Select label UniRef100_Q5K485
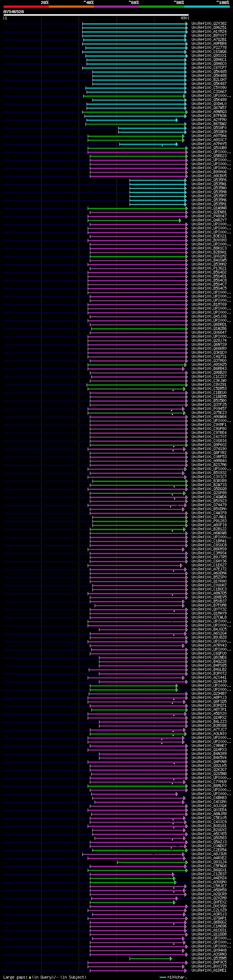233x980 pixels. [x=209, y=71]
